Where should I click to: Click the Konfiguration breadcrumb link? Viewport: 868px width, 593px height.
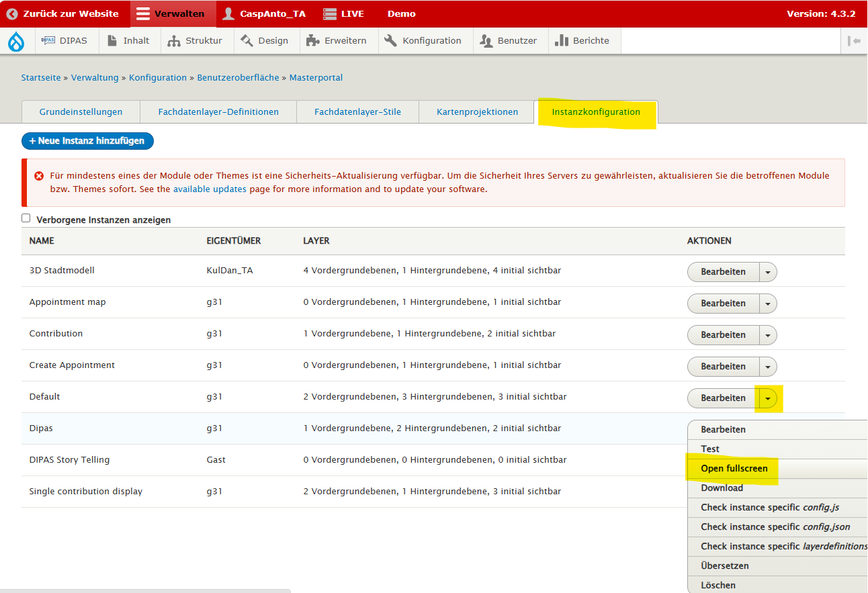click(158, 78)
